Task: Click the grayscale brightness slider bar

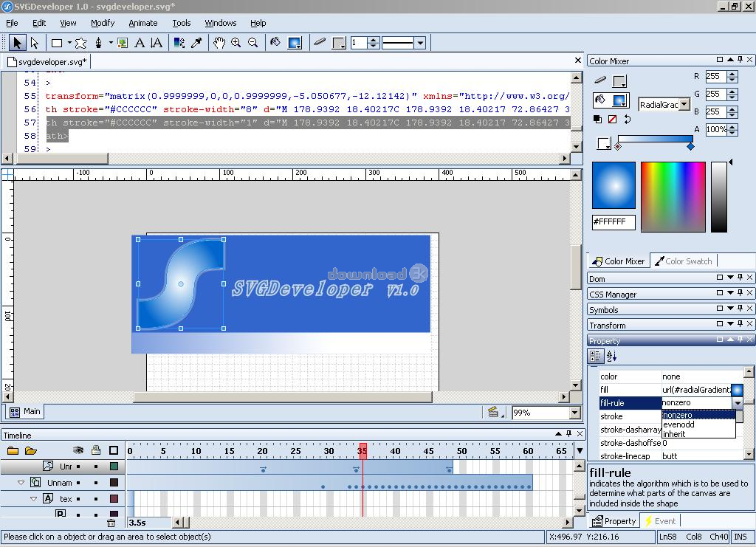Action: click(719, 196)
